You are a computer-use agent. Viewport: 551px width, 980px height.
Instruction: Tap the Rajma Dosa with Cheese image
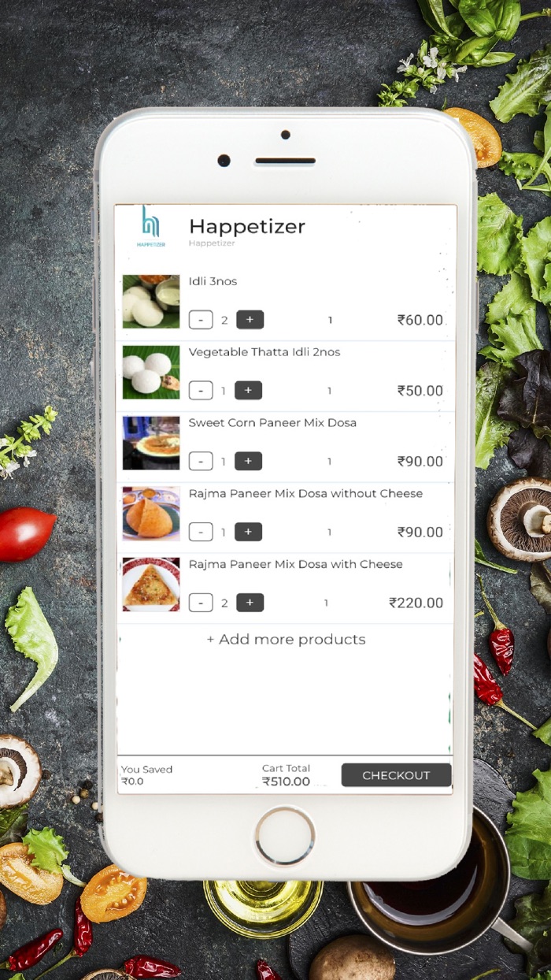coord(151,585)
